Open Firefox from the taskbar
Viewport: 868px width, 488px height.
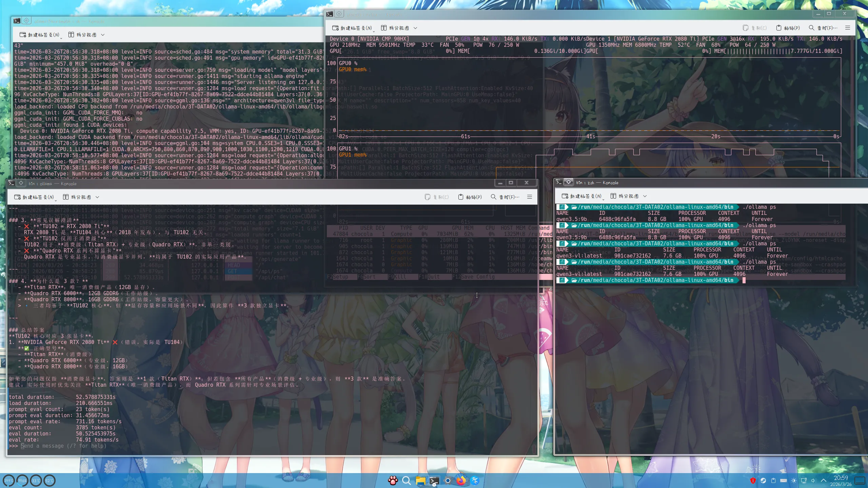(461, 481)
